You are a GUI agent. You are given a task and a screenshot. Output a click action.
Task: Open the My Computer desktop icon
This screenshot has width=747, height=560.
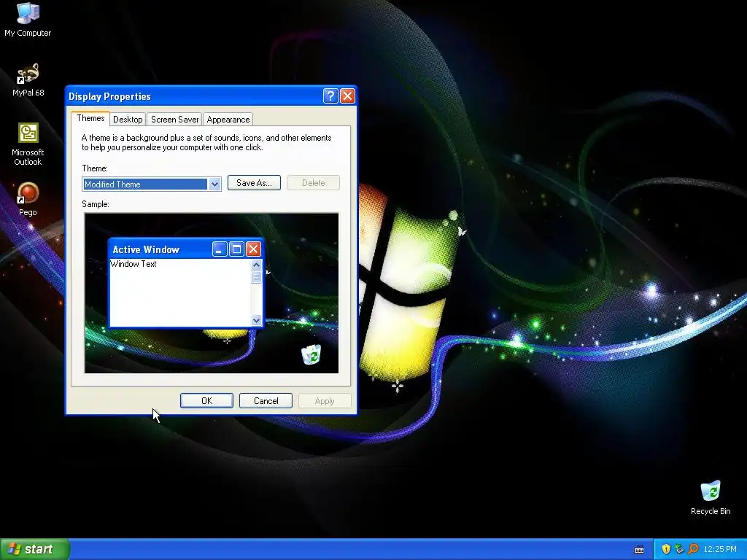click(28, 19)
